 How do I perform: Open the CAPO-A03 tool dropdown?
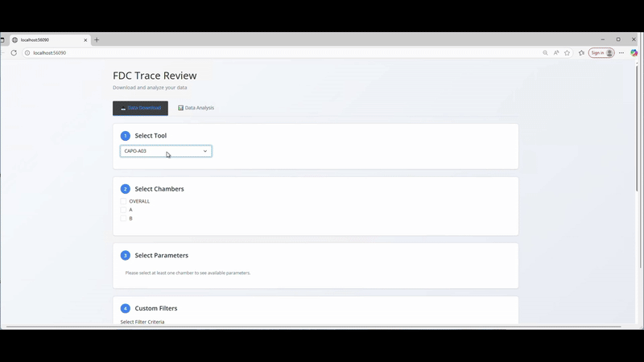[x=166, y=151]
